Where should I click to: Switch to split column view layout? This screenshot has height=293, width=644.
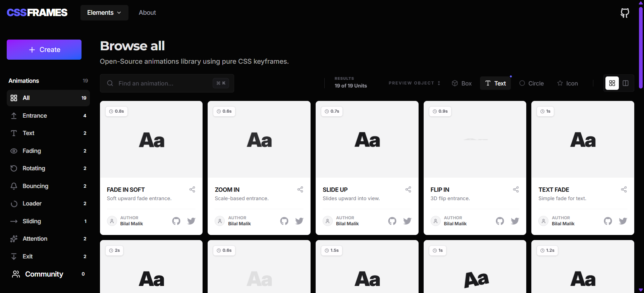coord(626,83)
